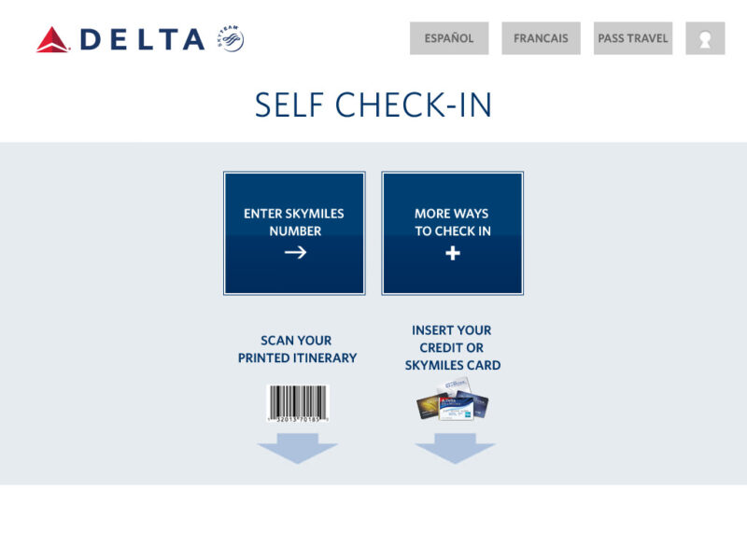The width and height of the screenshot is (747, 560).
Task: Click the American Express card in the pile
Action: tap(457, 409)
